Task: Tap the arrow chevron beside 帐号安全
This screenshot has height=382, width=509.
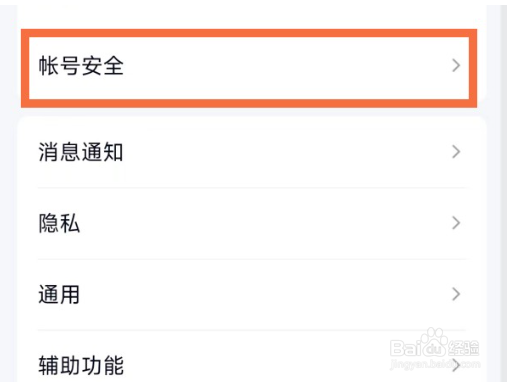Action: pos(456,65)
